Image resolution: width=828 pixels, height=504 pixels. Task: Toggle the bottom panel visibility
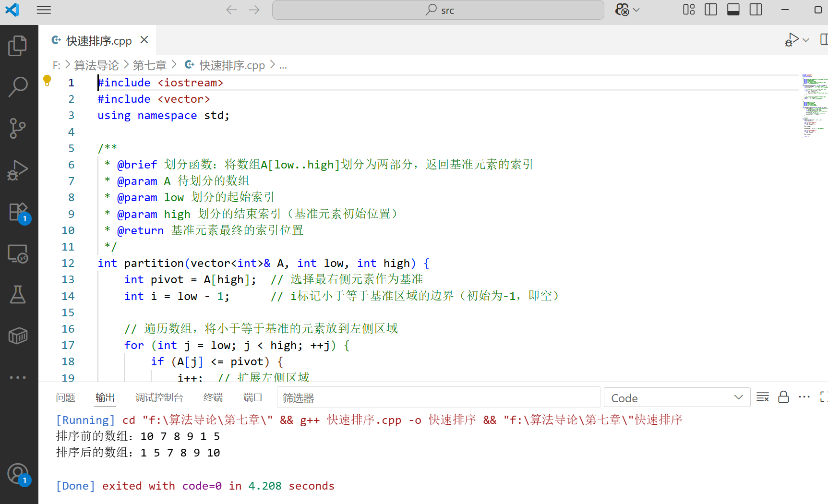pyautogui.click(x=733, y=10)
